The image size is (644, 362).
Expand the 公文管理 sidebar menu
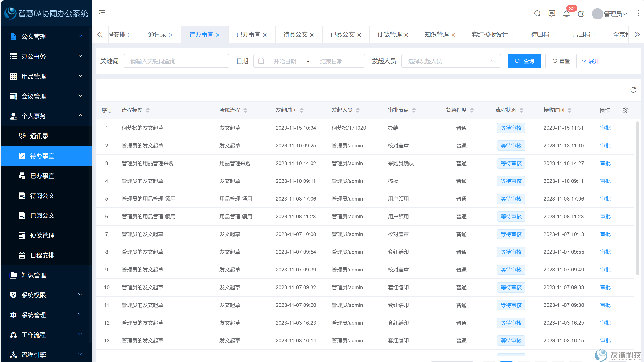tap(46, 37)
